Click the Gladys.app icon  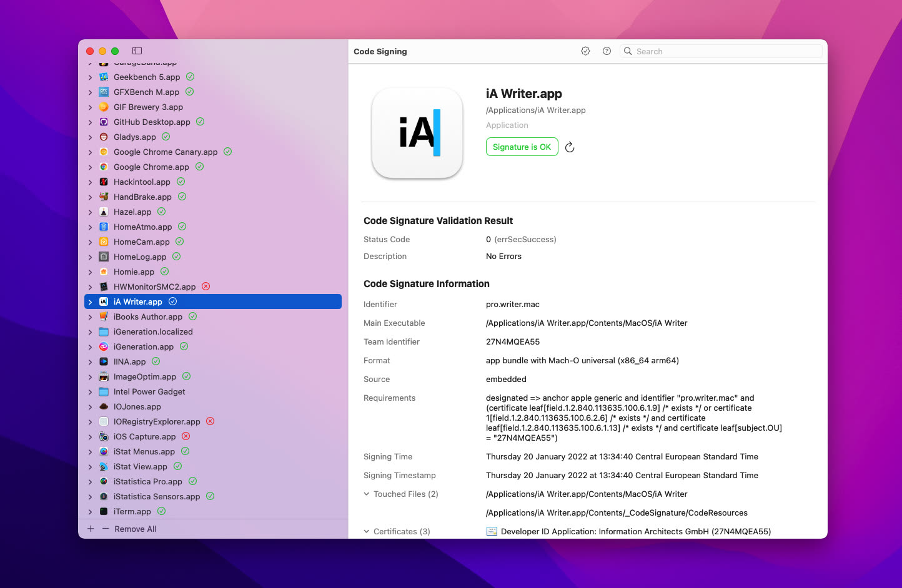coord(104,137)
